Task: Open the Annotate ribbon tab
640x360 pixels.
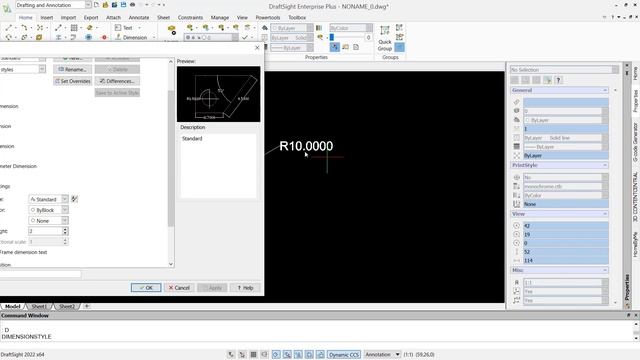Action: [139, 18]
